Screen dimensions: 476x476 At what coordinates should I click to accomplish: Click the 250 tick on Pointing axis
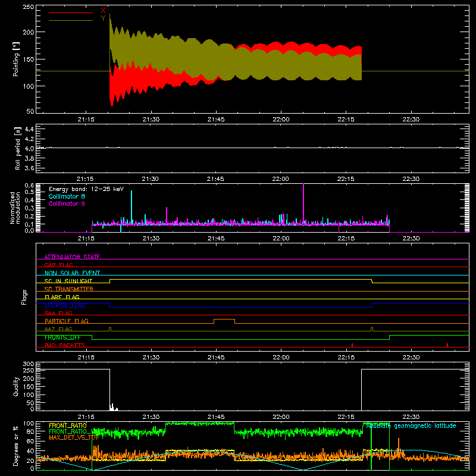pyautogui.click(x=28, y=7)
